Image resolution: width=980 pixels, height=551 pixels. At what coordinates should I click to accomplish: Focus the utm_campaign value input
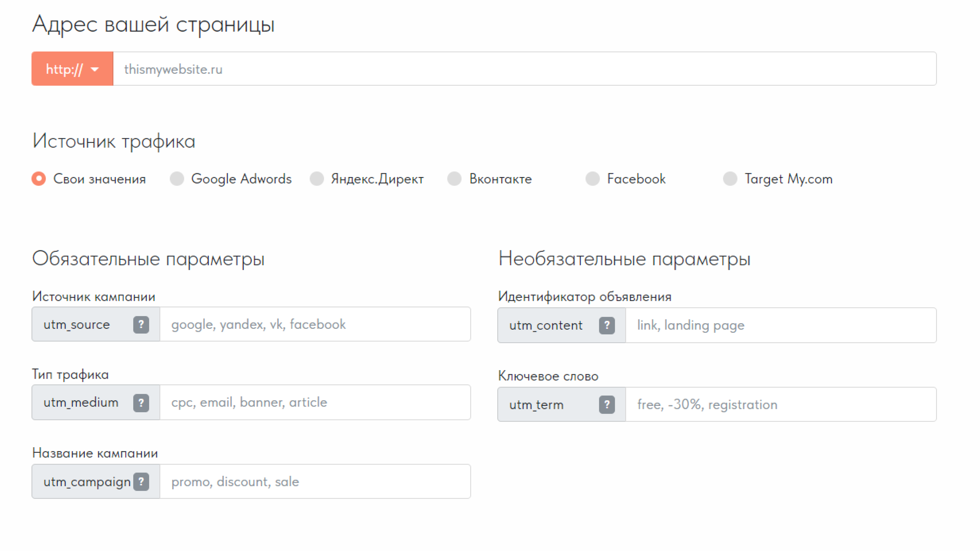tap(315, 481)
